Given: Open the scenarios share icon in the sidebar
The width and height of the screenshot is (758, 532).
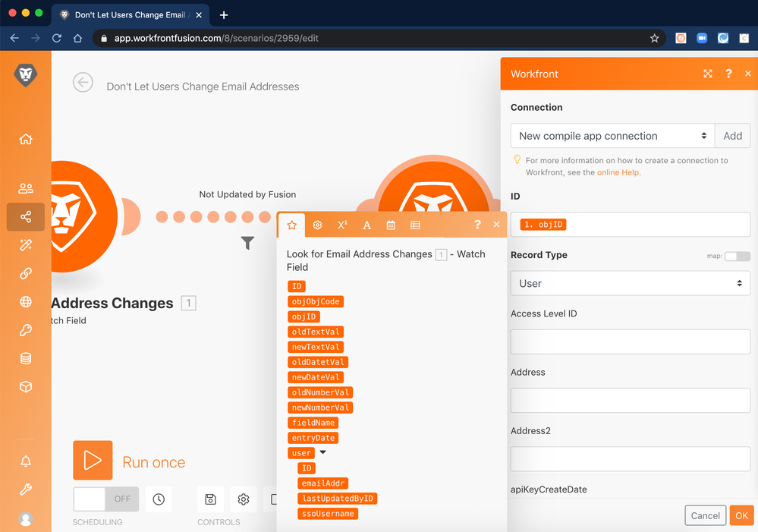Looking at the screenshot, I should 26,217.
